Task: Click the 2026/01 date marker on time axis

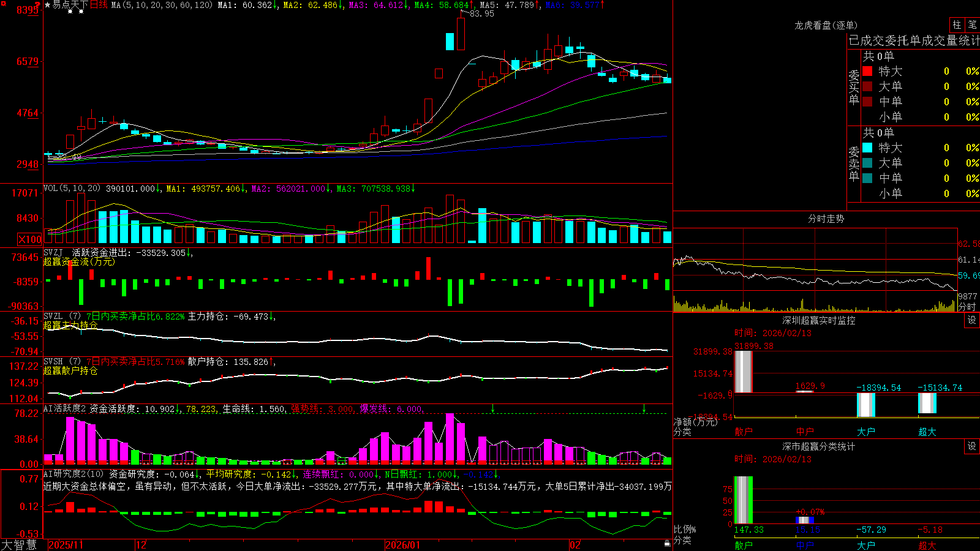Action: pos(403,545)
